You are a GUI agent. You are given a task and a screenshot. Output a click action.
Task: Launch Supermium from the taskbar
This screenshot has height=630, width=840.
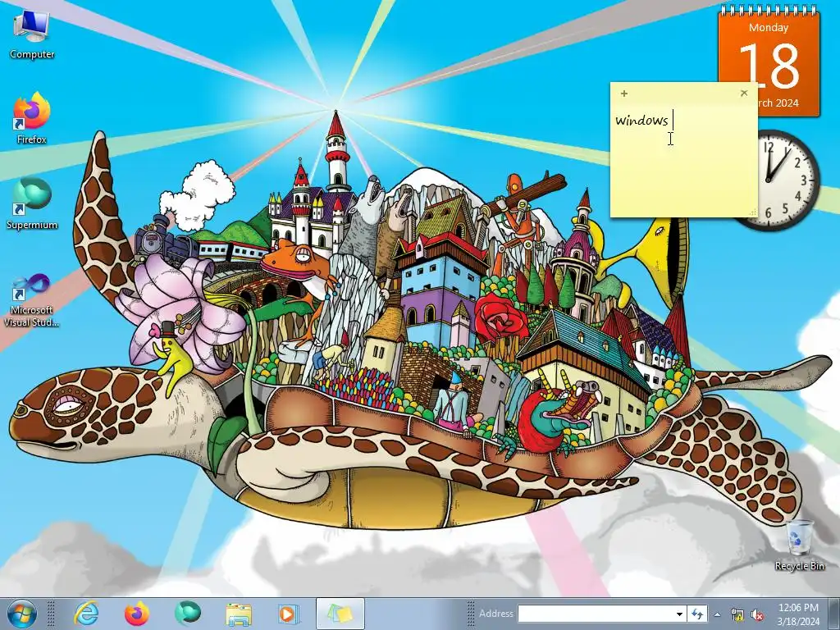[187, 614]
